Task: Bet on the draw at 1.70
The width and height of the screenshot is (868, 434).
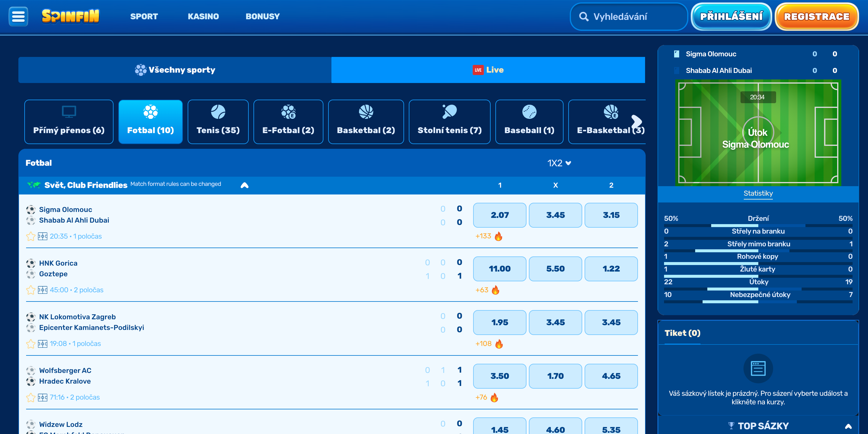Action: pos(555,376)
